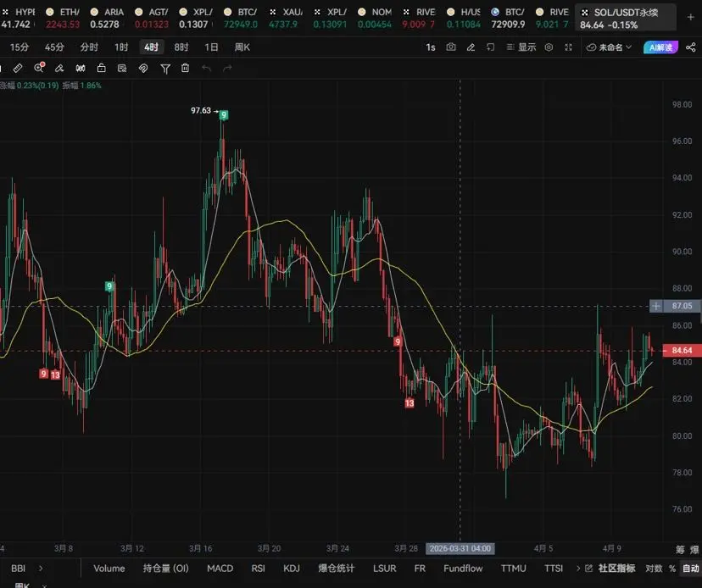The image size is (702, 588).
Task: Toggle the Volume indicator
Action: tap(109, 569)
